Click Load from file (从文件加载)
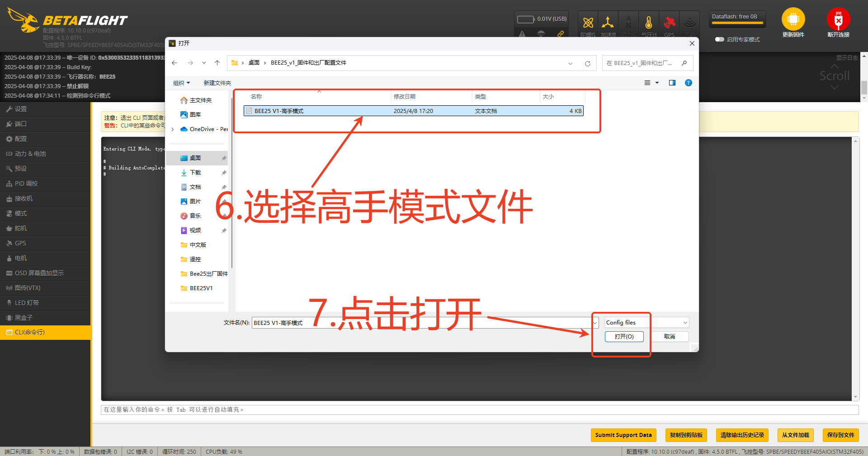Viewport: 868px width, 456px height. tap(796, 435)
